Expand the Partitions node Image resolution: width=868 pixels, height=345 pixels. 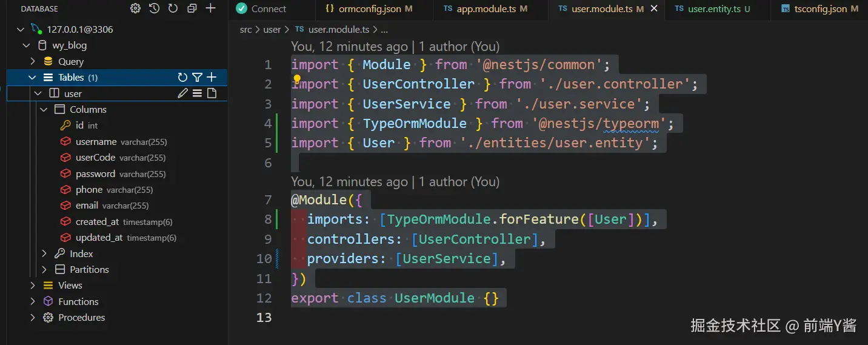click(44, 269)
